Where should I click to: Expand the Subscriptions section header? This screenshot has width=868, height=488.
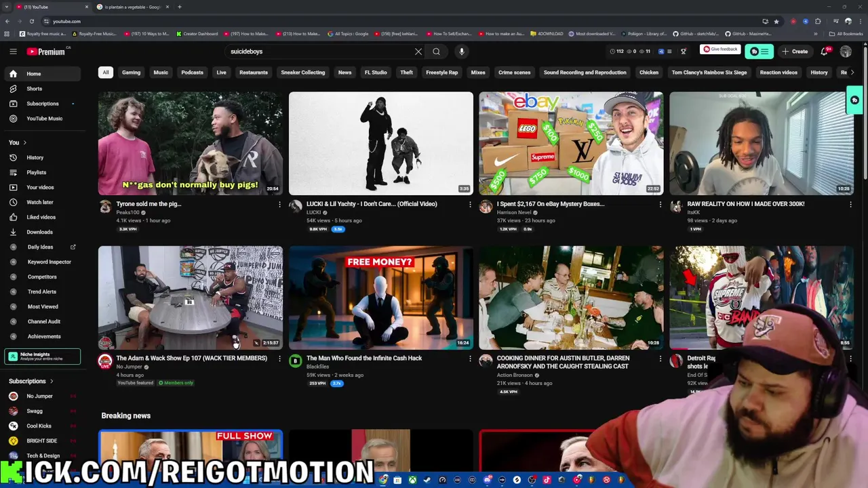(x=31, y=382)
